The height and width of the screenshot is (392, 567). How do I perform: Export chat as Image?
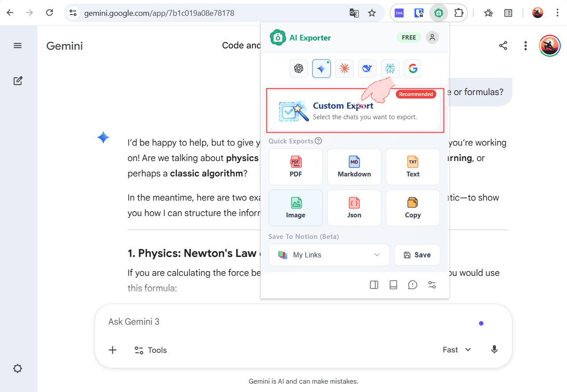[296, 208]
